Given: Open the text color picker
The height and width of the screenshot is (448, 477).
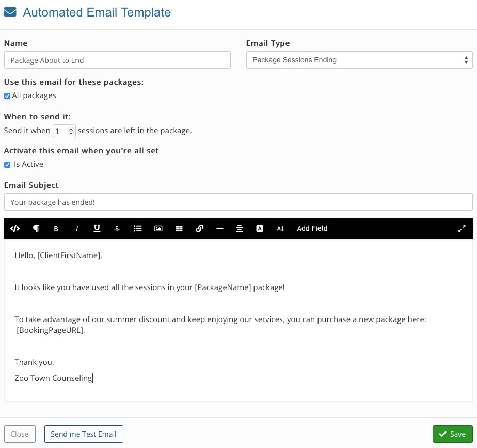Looking at the screenshot, I should pyautogui.click(x=260, y=229).
